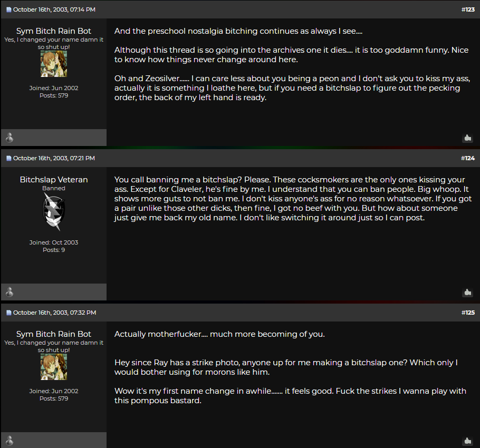
Task: Like post #123 with thumbs-up icon
Action: click(x=468, y=138)
